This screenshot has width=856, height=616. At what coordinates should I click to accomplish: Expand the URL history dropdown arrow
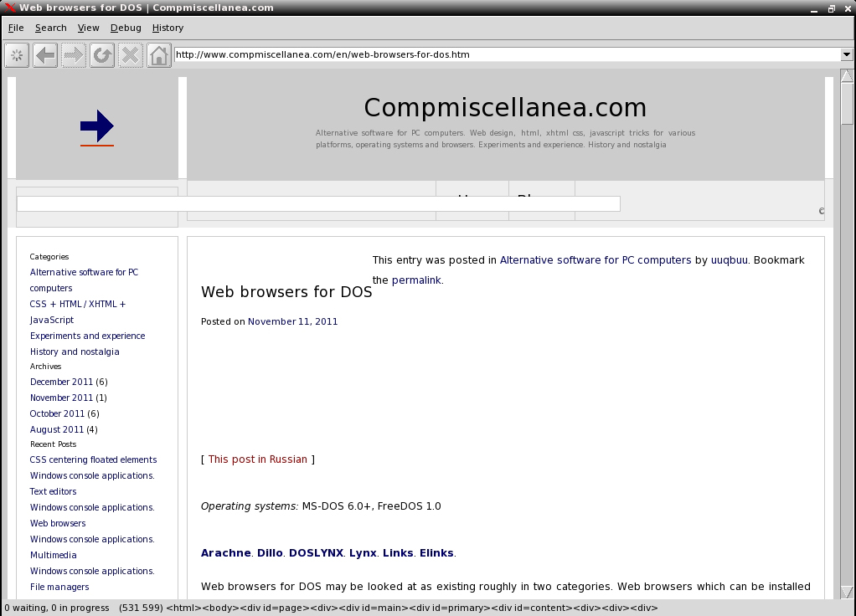[846, 55]
